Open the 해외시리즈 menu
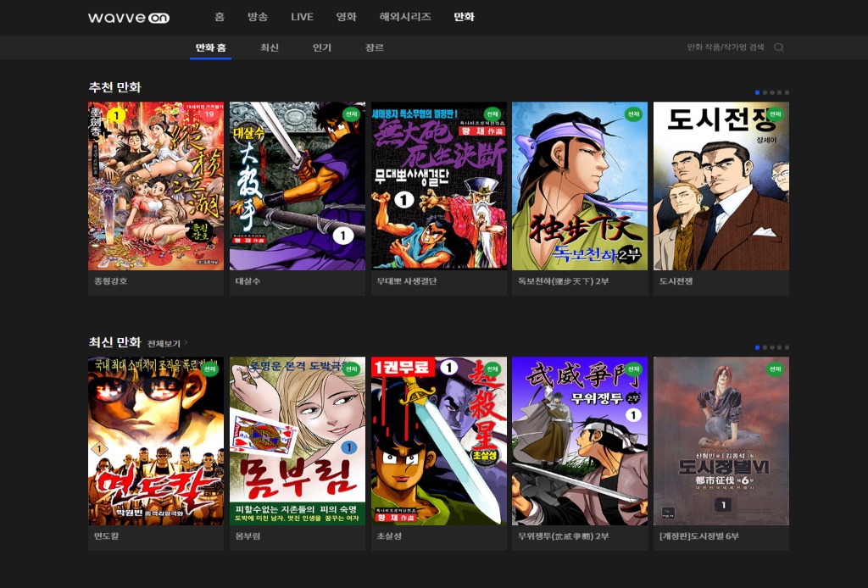The height and width of the screenshot is (588, 868). pos(405,17)
